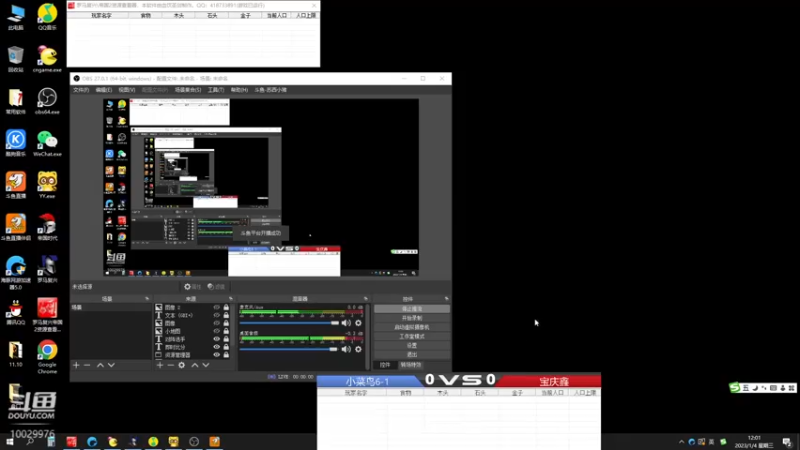
Task: Click 停止推流 button
Action: (x=412, y=309)
